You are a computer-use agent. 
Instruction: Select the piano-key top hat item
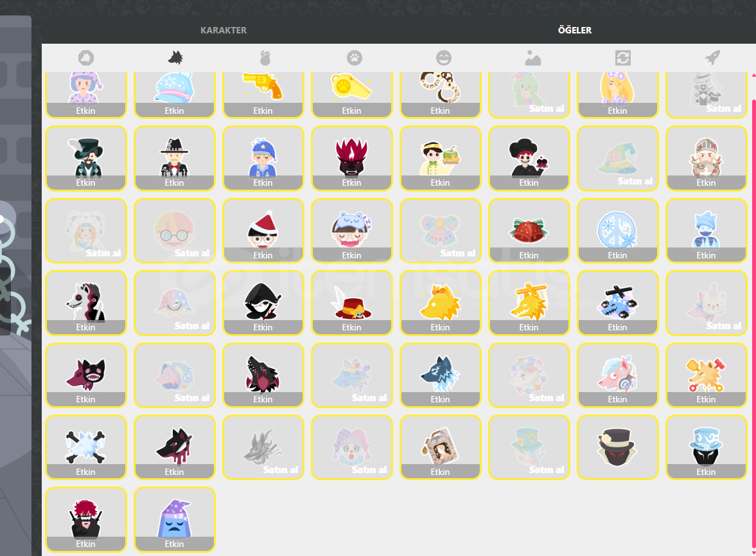175,158
